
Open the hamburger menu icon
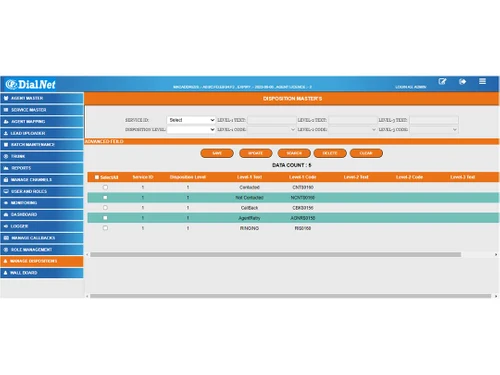point(482,81)
